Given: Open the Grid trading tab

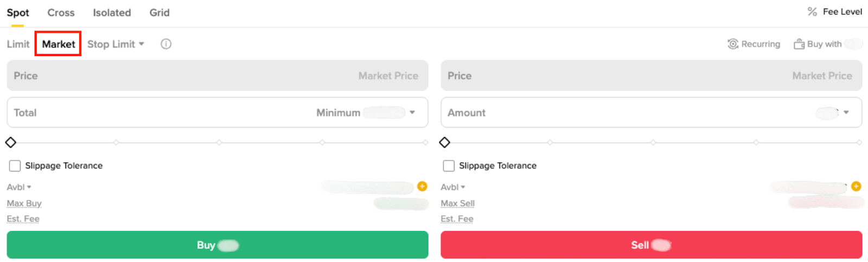Looking at the screenshot, I should [x=159, y=12].
